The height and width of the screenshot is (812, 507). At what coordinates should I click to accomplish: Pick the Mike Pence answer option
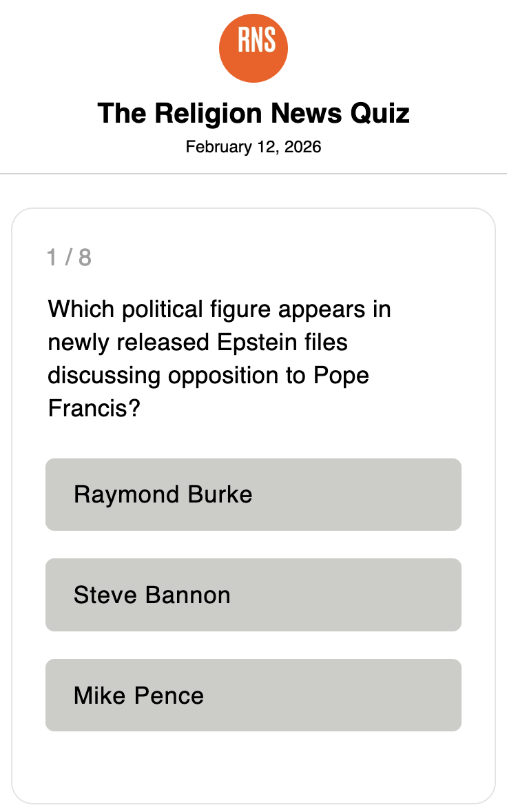pyautogui.click(x=253, y=695)
